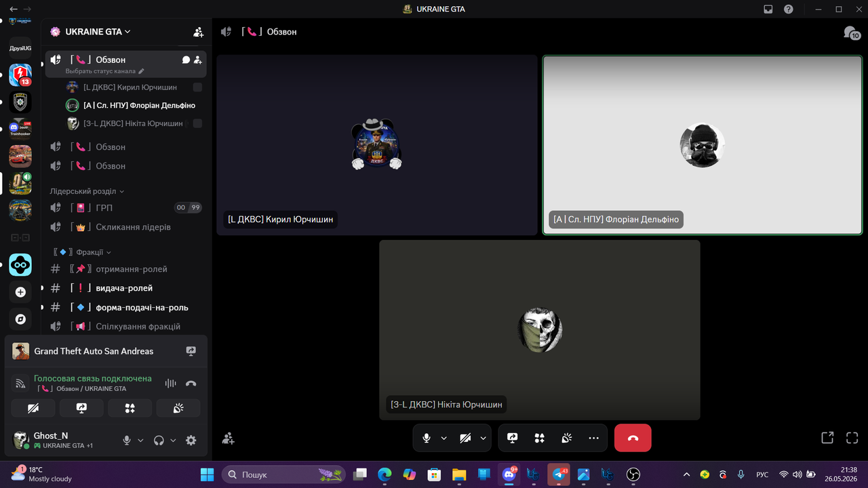The height and width of the screenshot is (488, 868).
Task: Click Выбрать статус канала
Action: [105, 71]
